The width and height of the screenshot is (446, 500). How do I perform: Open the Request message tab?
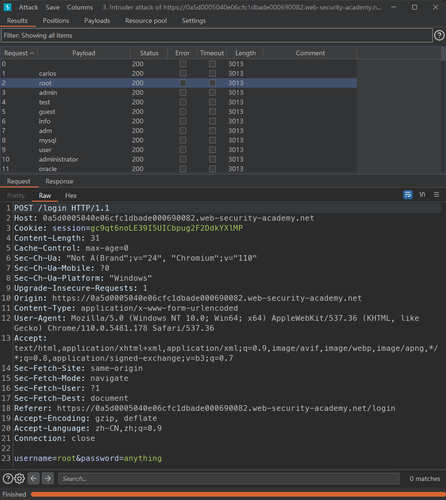point(19,181)
